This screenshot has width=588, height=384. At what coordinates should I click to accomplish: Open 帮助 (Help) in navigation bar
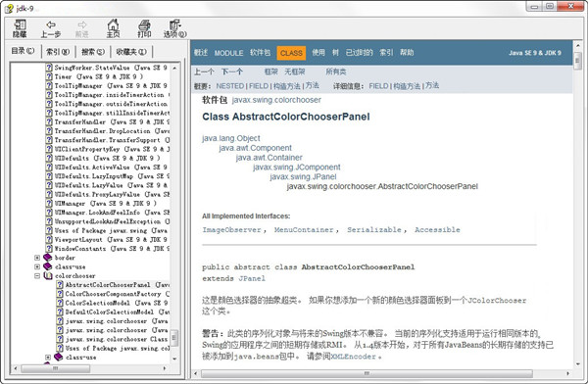(x=407, y=53)
